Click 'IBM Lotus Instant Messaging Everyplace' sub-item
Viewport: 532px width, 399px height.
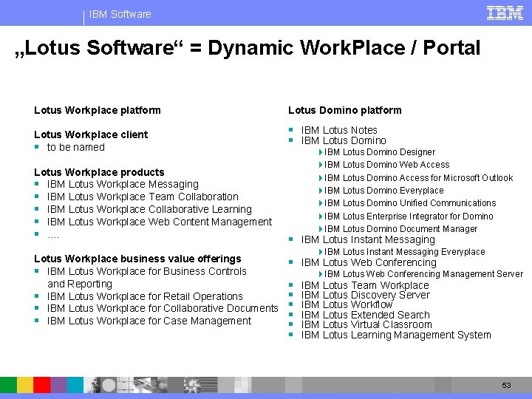point(405,252)
